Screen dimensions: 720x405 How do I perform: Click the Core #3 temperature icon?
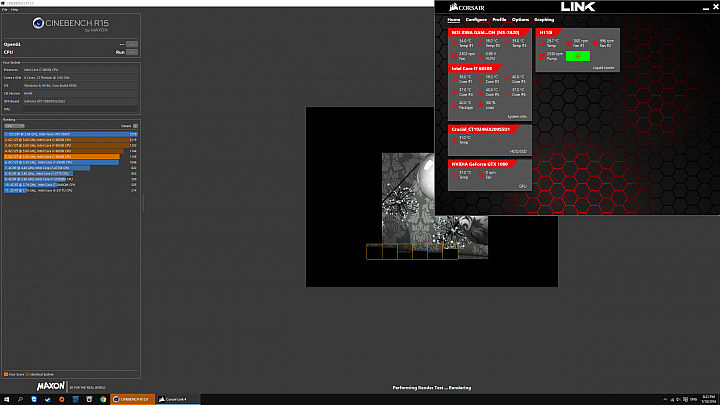508,79
